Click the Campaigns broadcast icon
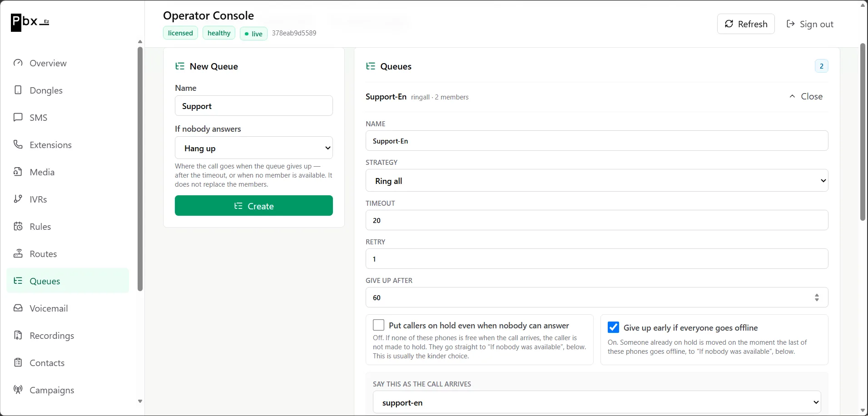The height and width of the screenshot is (416, 868). (x=18, y=390)
